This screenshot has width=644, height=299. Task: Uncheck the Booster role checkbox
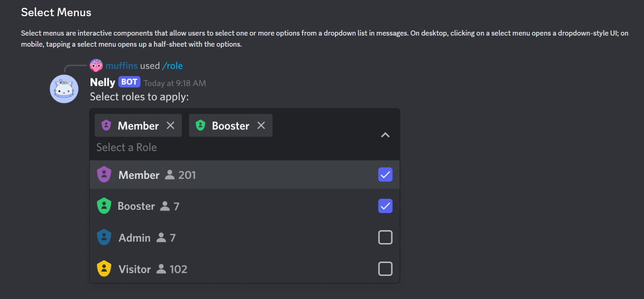(385, 206)
